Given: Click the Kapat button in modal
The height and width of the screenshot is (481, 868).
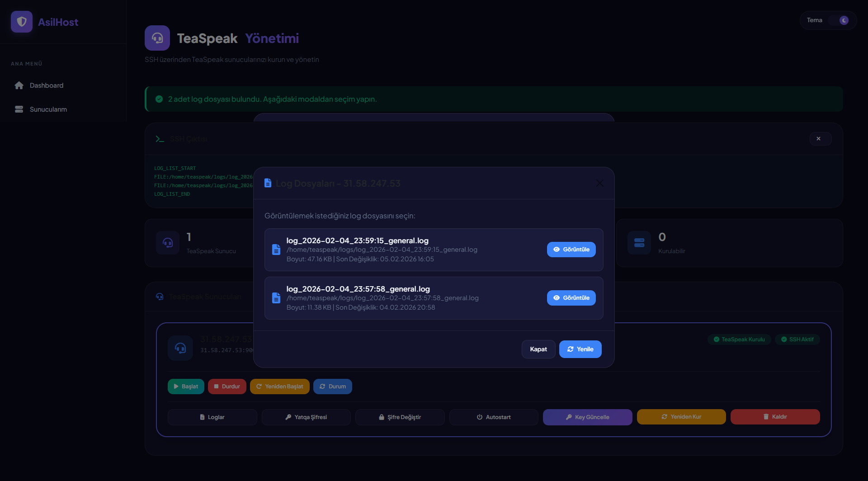Looking at the screenshot, I should tap(538, 349).
